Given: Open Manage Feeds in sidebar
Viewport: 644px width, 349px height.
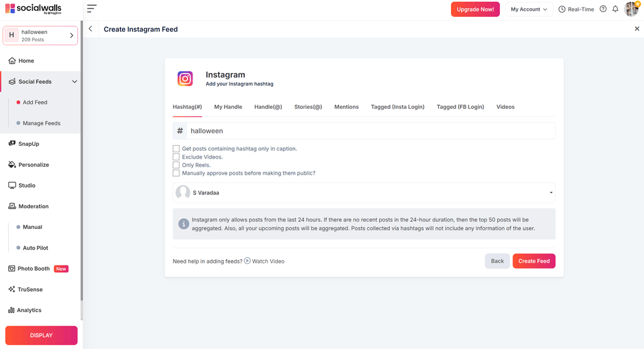Looking at the screenshot, I should point(42,123).
